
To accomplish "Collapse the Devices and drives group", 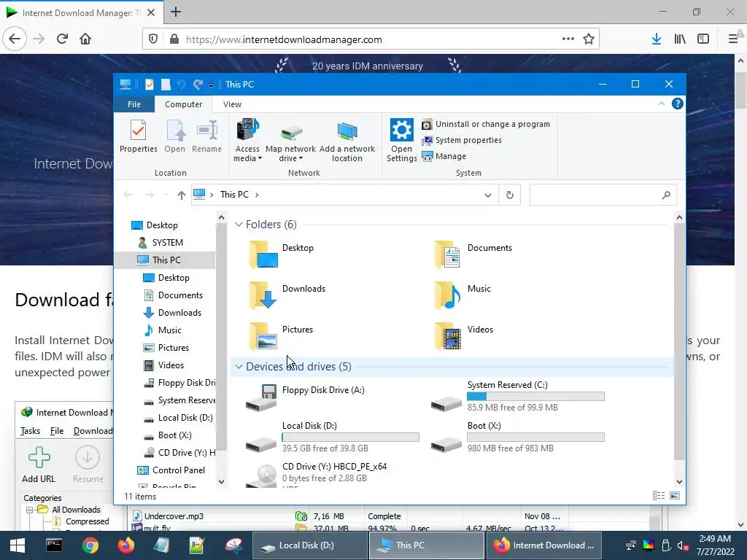I will 239,367.
